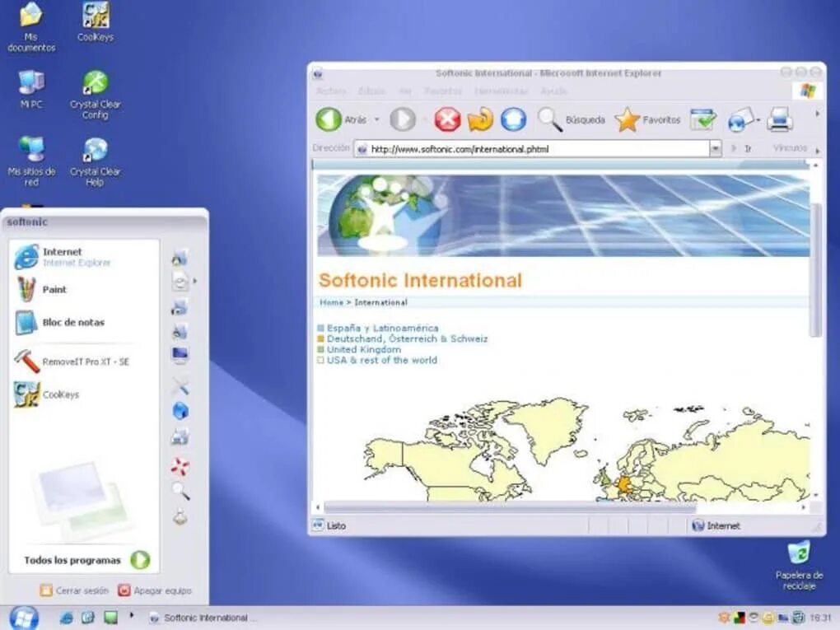Open the United Kingdom link
This screenshot has height=630, width=840.
tap(364, 349)
